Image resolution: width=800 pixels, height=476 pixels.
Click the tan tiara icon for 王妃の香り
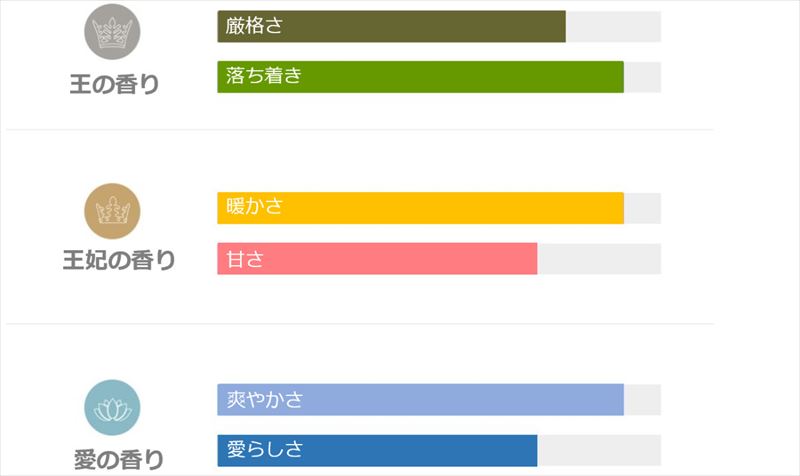(112, 211)
